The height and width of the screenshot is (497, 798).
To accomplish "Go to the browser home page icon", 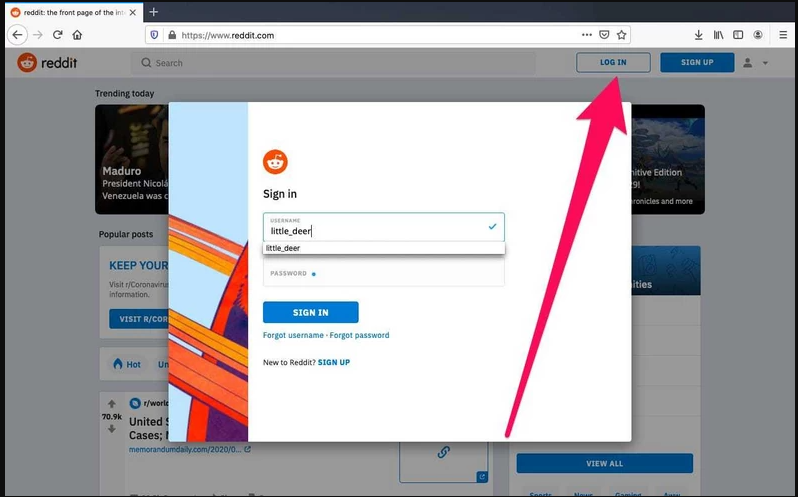I will (78, 35).
